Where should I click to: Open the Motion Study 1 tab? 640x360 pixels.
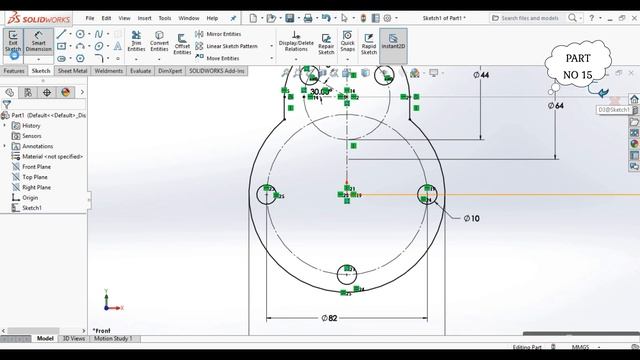tap(113, 338)
